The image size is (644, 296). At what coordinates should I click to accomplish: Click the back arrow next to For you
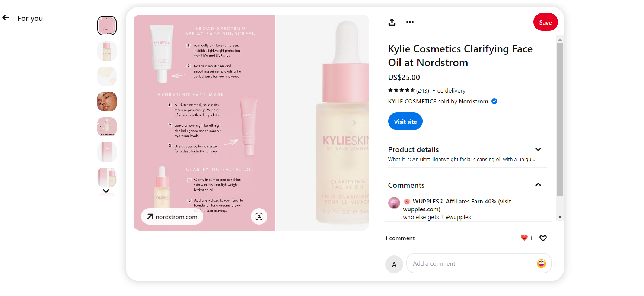click(6, 17)
